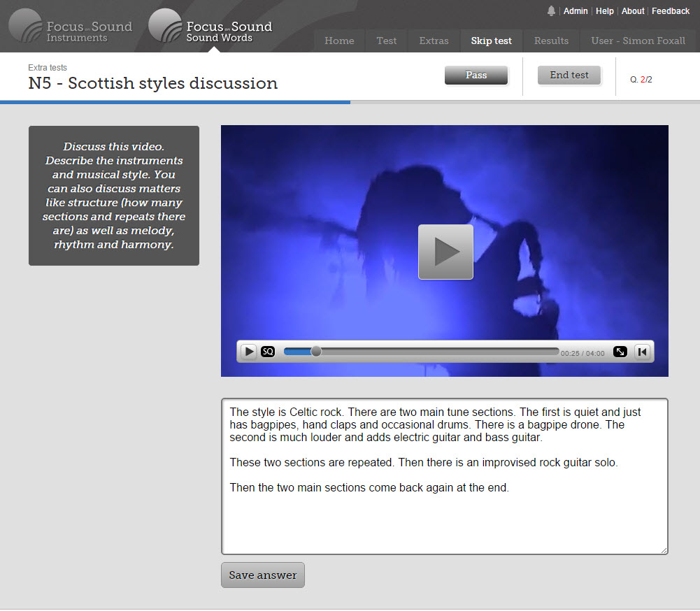Open the User - Simon Foxall tab
This screenshot has width=700, height=611.
coord(638,41)
